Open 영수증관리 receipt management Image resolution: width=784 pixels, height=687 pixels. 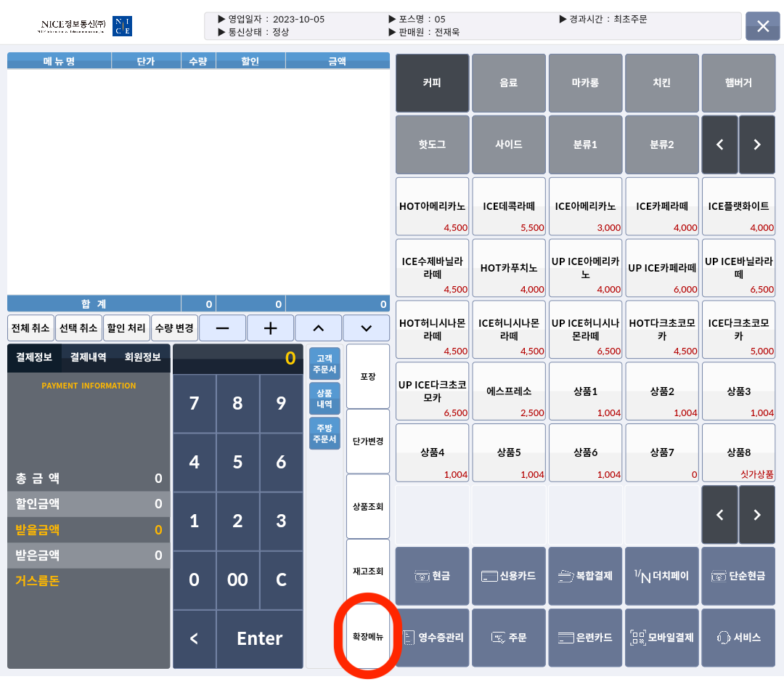point(432,638)
